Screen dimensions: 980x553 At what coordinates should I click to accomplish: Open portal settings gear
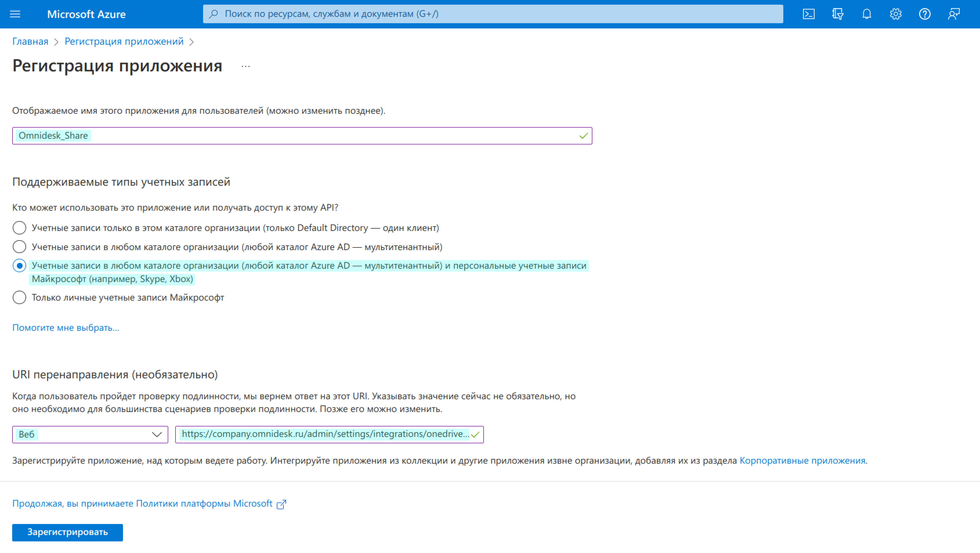tap(896, 14)
